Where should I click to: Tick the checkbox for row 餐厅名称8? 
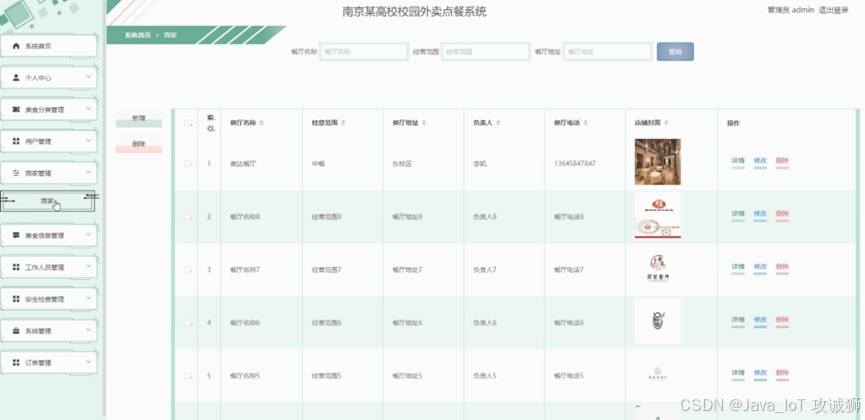point(187,217)
